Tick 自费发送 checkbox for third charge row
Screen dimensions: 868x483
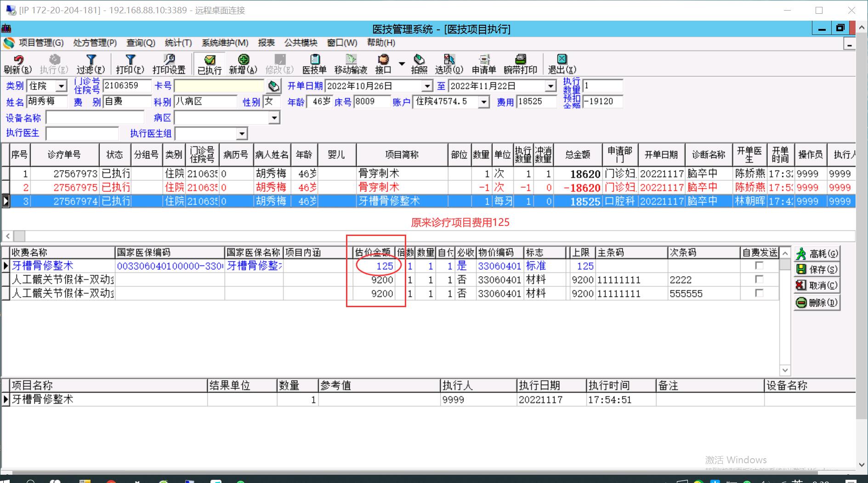tap(759, 293)
